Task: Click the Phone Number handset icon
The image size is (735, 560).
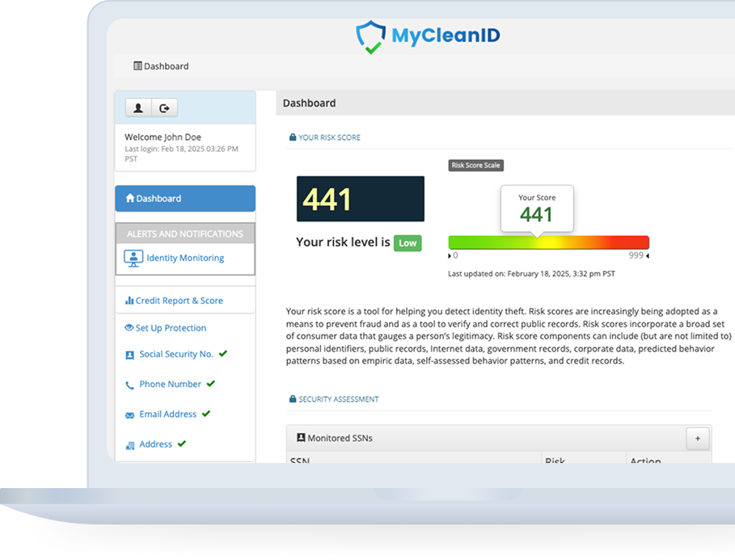Action: click(129, 385)
